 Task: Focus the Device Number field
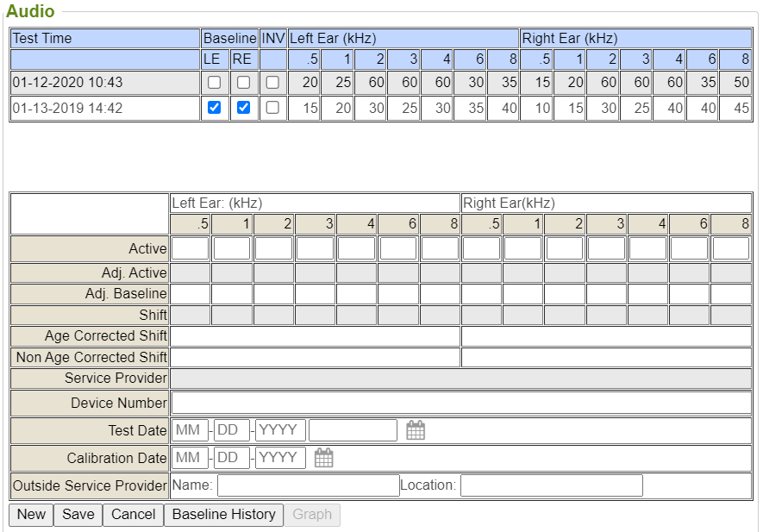(x=460, y=403)
